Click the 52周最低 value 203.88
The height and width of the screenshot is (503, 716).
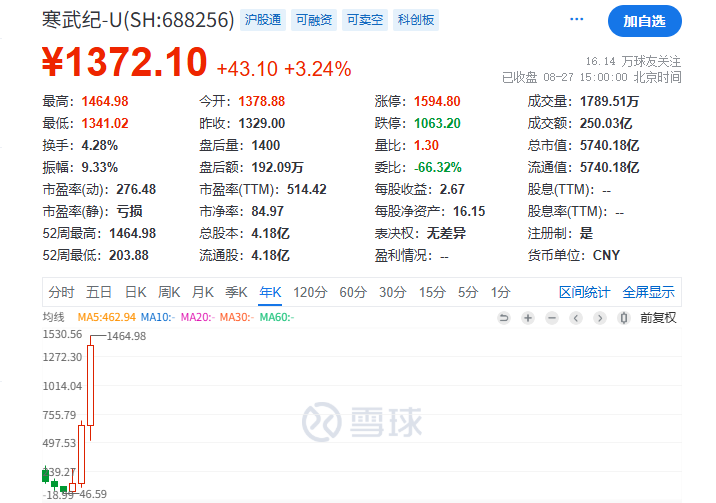point(129,255)
